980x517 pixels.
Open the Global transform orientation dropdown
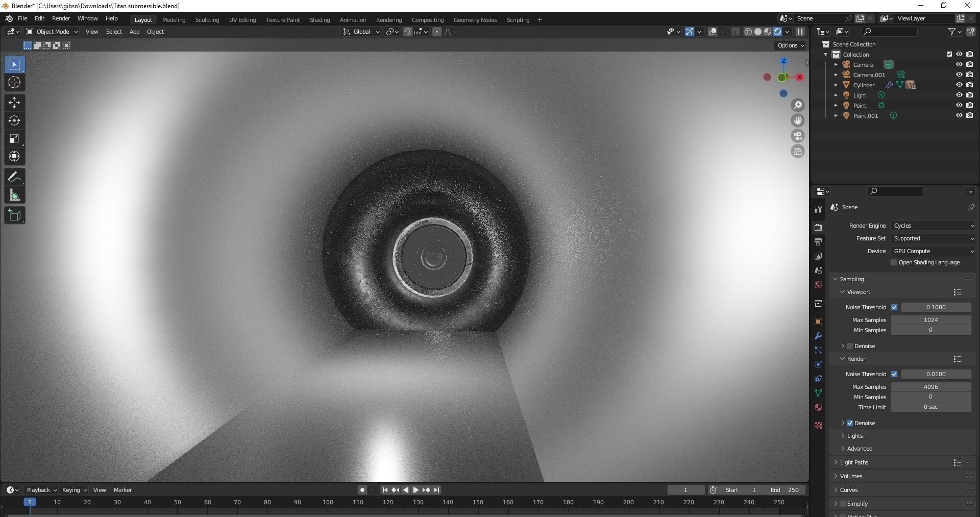[361, 32]
